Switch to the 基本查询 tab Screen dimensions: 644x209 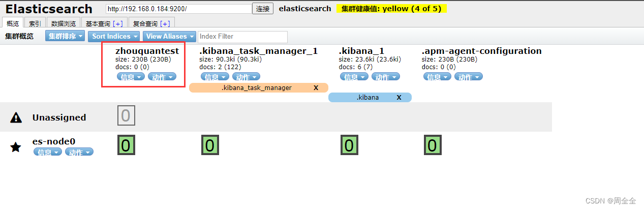click(98, 23)
